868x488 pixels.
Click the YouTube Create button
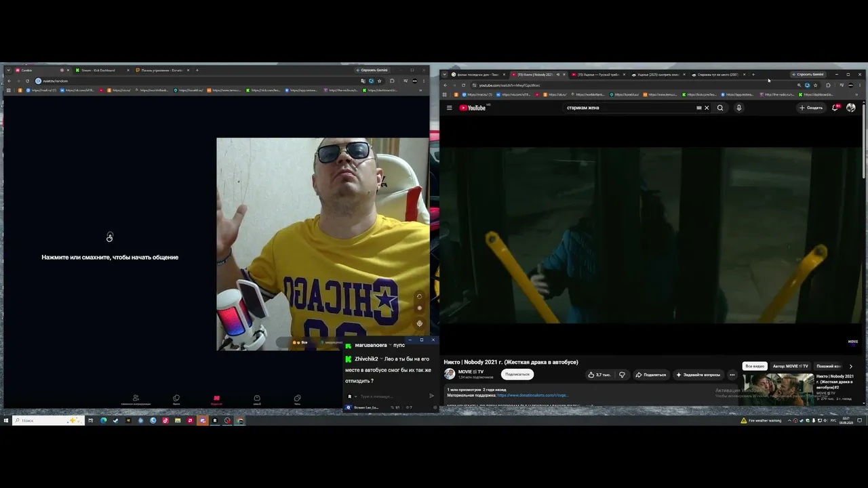811,108
